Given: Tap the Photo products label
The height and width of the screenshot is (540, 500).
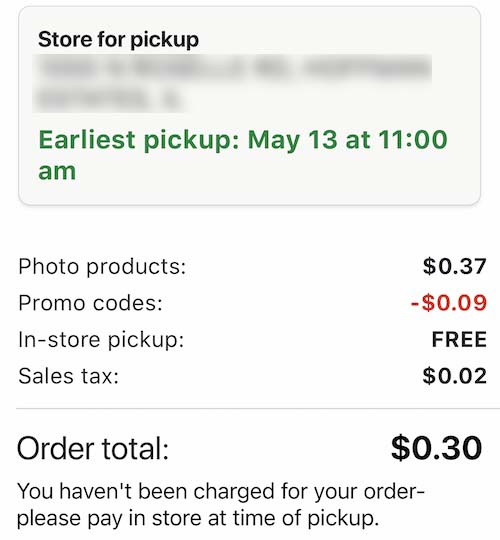Looking at the screenshot, I should [102, 267].
